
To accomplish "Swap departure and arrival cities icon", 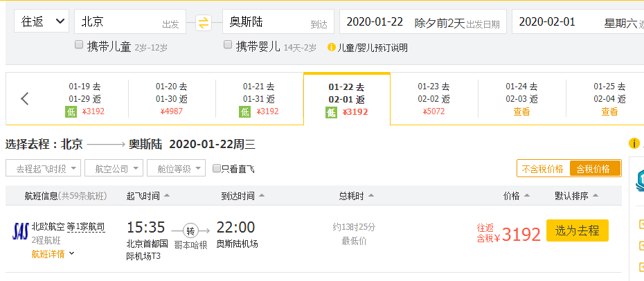I will pos(204,22).
